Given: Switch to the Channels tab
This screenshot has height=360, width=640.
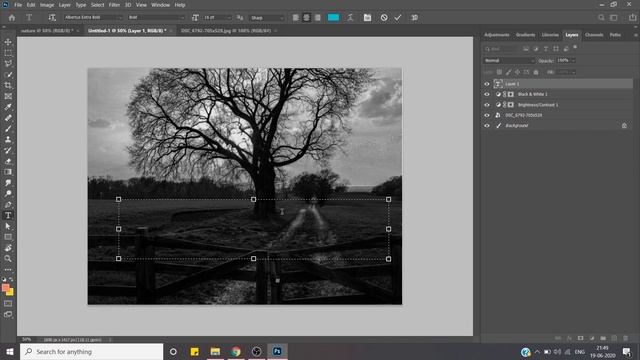Looking at the screenshot, I should [x=594, y=35].
